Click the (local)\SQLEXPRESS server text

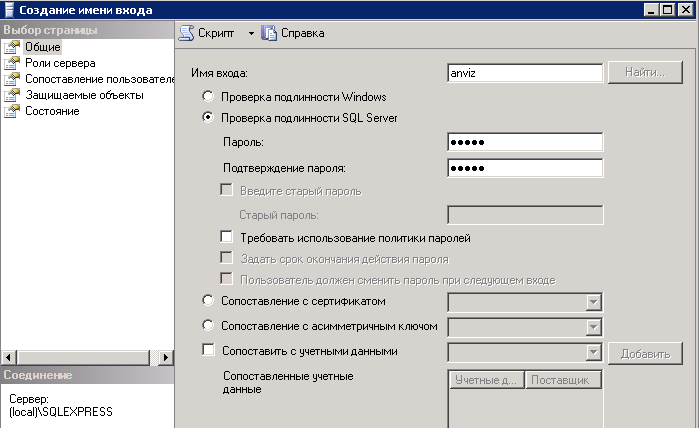(x=61, y=412)
